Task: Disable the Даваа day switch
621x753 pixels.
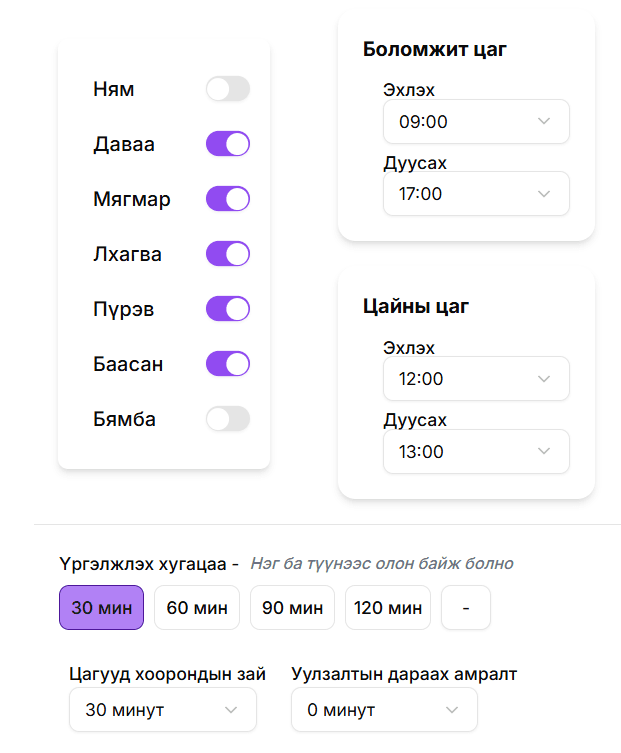Action: coord(227,144)
